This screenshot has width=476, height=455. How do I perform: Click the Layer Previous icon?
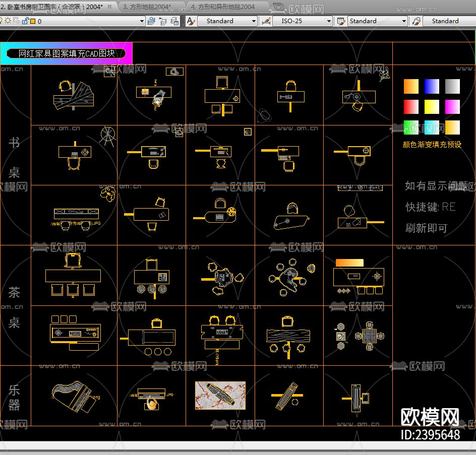pyautogui.click(x=163, y=21)
